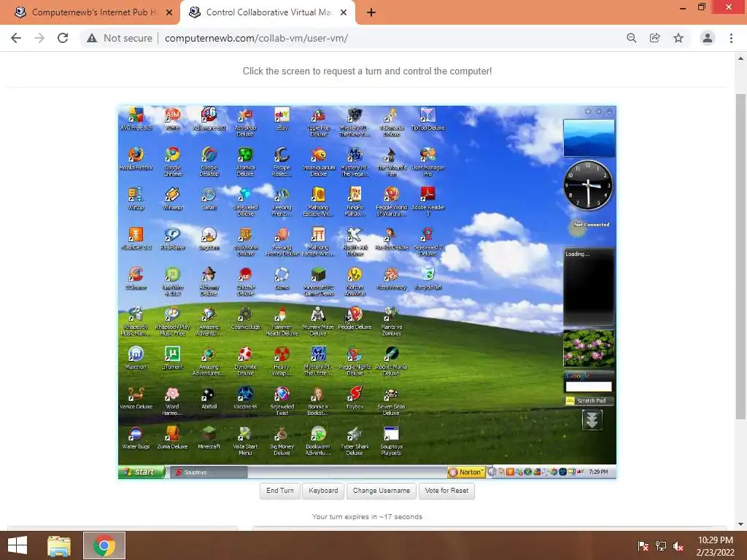The image size is (747, 560).
Task: Click the page's vertical scrollbar thumb
Action: click(740, 256)
